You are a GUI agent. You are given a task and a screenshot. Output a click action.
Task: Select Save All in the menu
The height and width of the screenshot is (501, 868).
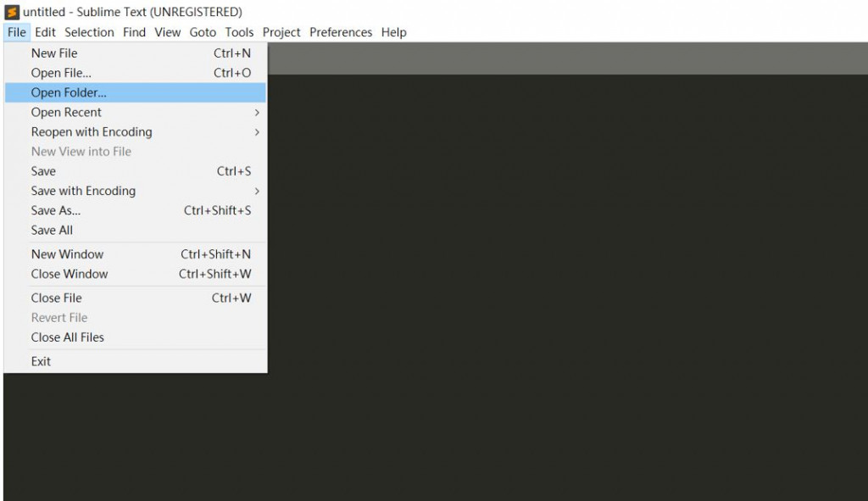coord(135,231)
